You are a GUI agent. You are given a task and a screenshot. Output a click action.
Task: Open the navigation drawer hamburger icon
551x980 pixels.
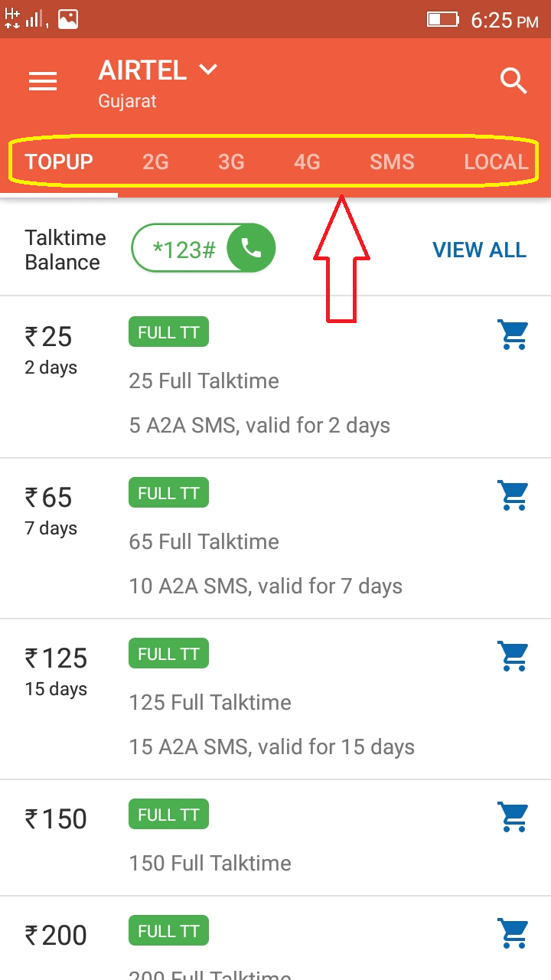42,80
